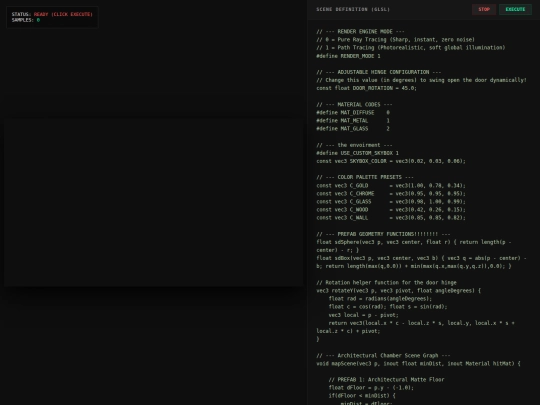Screen dimensions: 540x405
Task: Click the 'float dFloor = p.y - (-1.0);' line
Action: [371, 388]
